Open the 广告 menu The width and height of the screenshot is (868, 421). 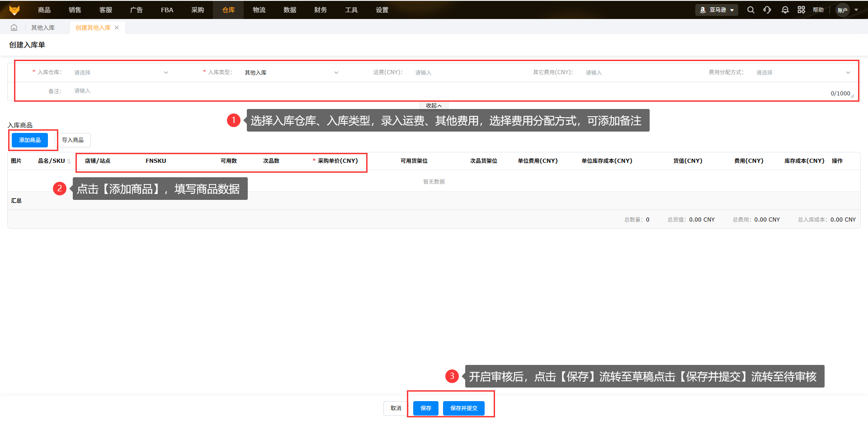pyautogui.click(x=137, y=10)
